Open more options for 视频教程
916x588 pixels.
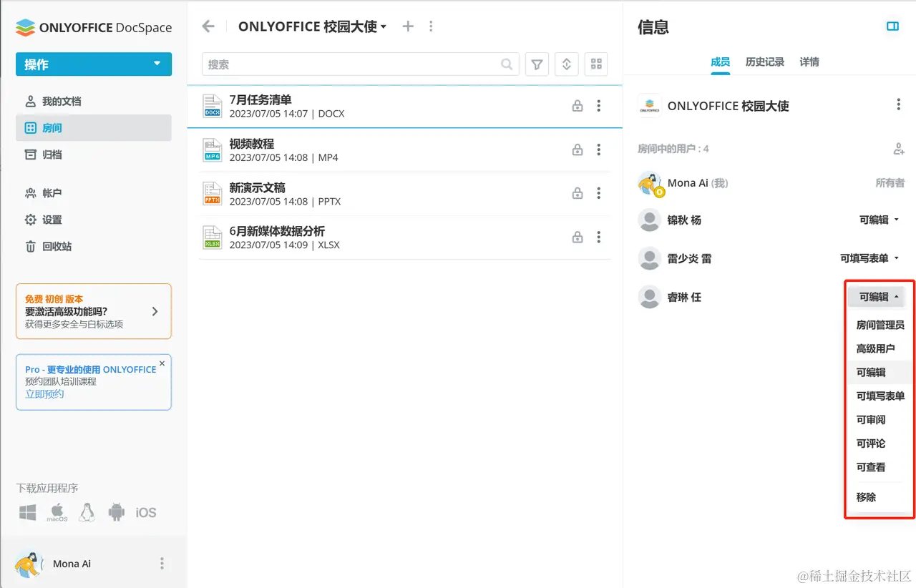tap(599, 150)
